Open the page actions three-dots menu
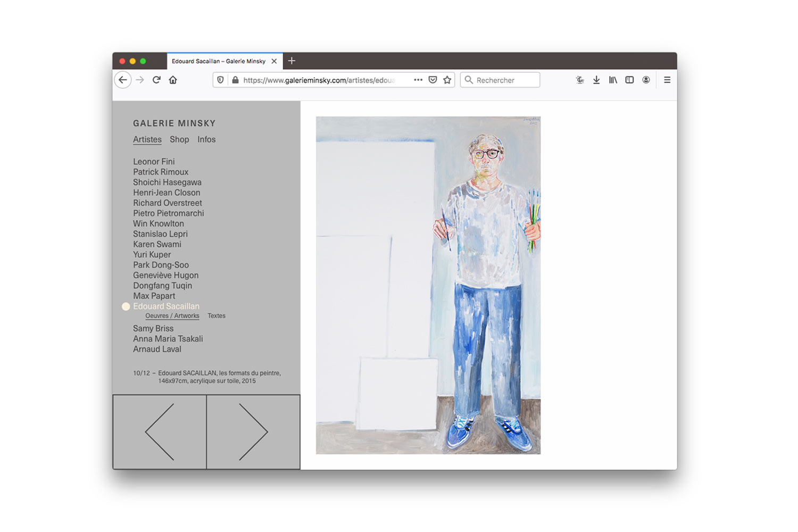The height and width of the screenshot is (532, 798). pos(418,80)
